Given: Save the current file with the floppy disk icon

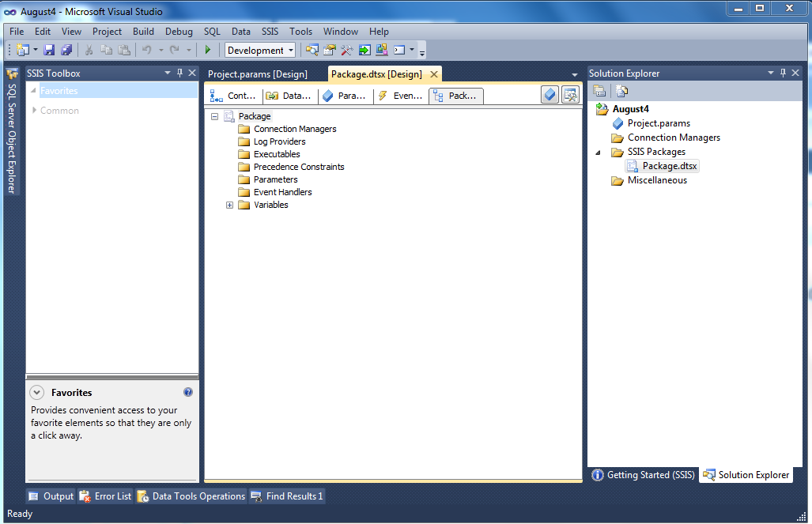Looking at the screenshot, I should (49, 51).
